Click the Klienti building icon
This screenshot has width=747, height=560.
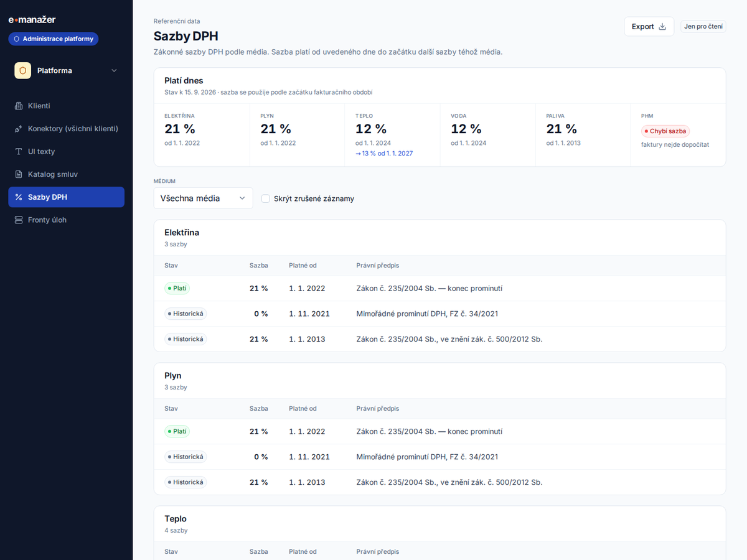click(x=19, y=106)
